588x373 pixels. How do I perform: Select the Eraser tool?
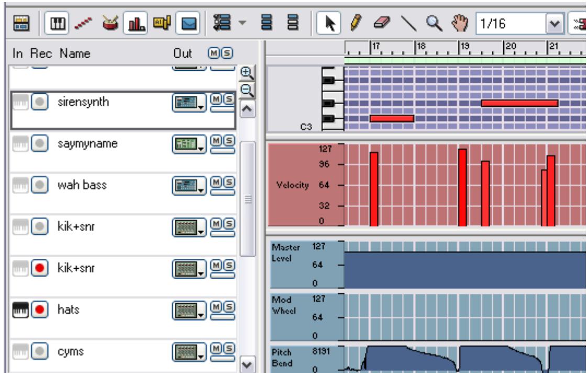tap(380, 22)
